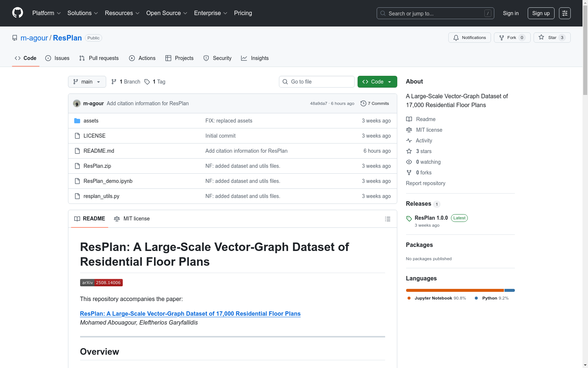Click the Jupyter Notebook 90.8% language link

pos(437,298)
